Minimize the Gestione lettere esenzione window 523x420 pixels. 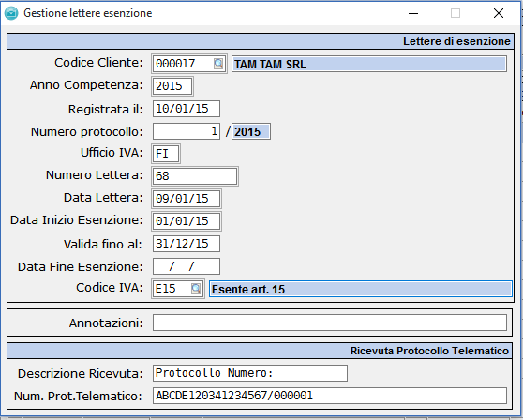click(413, 13)
